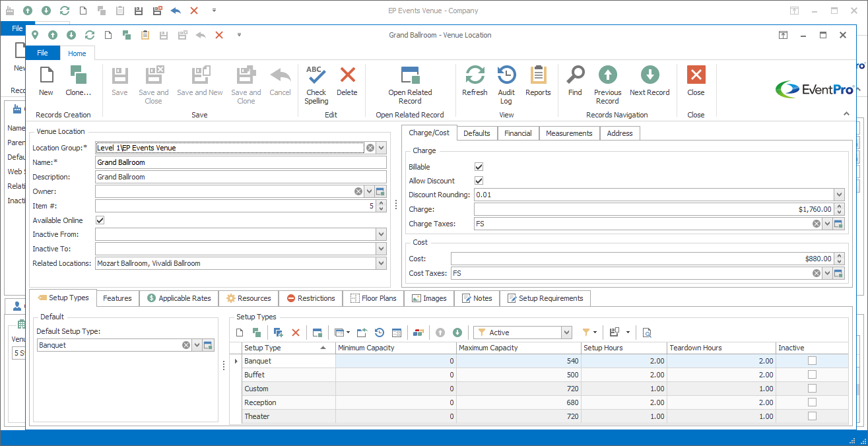Sort by Maximum Capacity column header
The width and height of the screenshot is (868, 446).
point(518,348)
